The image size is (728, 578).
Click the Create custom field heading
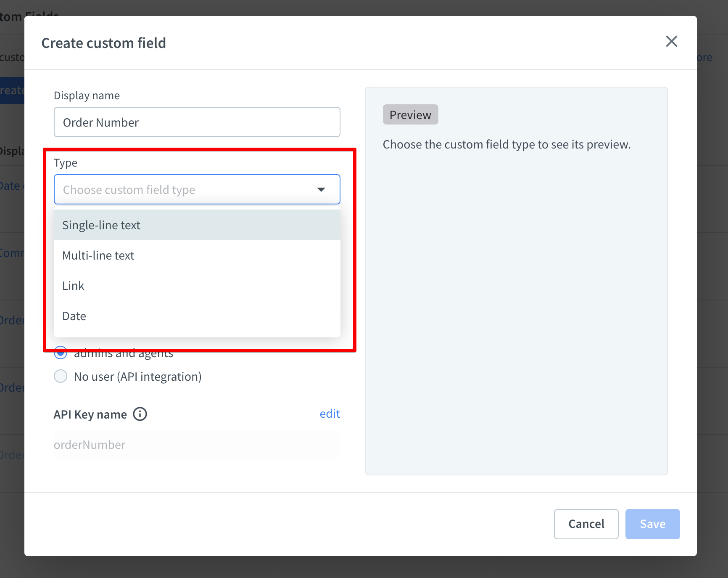pos(104,43)
